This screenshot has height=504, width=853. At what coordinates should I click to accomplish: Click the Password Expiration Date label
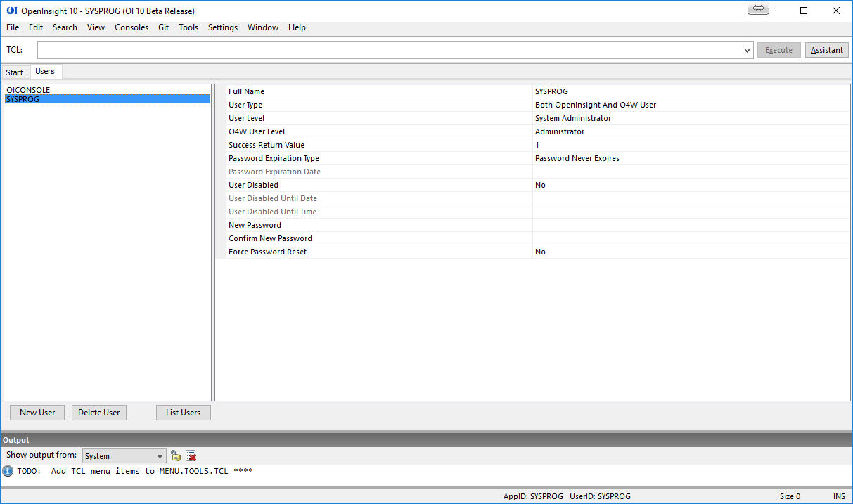coord(274,172)
